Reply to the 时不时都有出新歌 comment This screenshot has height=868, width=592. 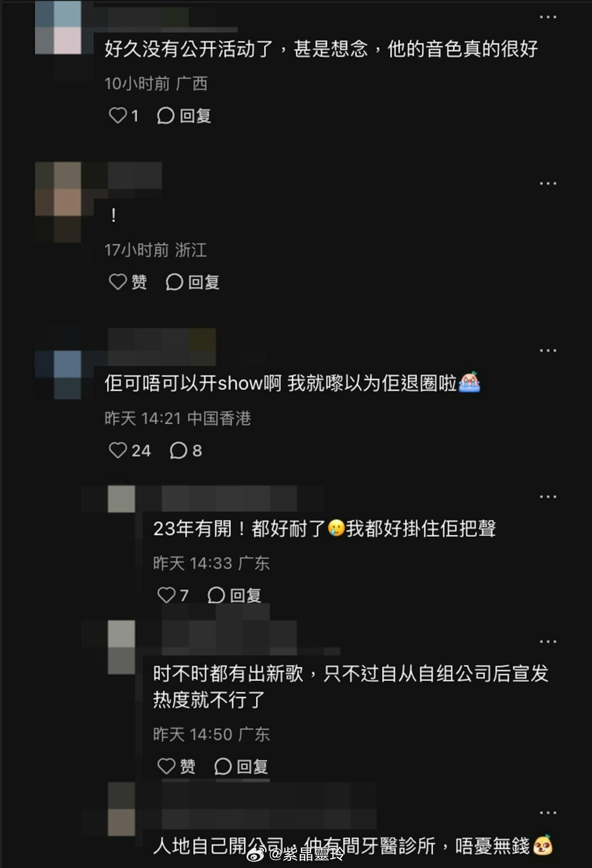click(241, 766)
